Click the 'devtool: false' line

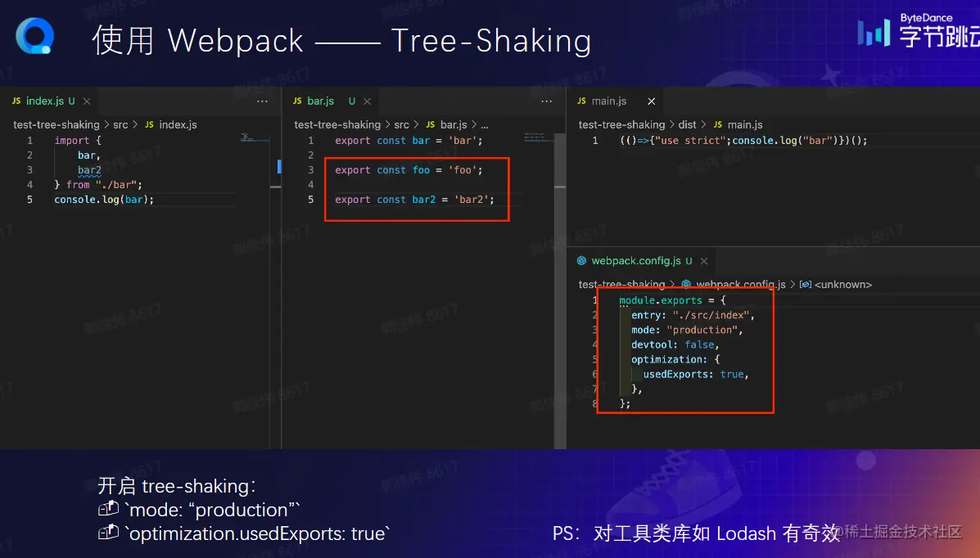click(x=675, y=345)
